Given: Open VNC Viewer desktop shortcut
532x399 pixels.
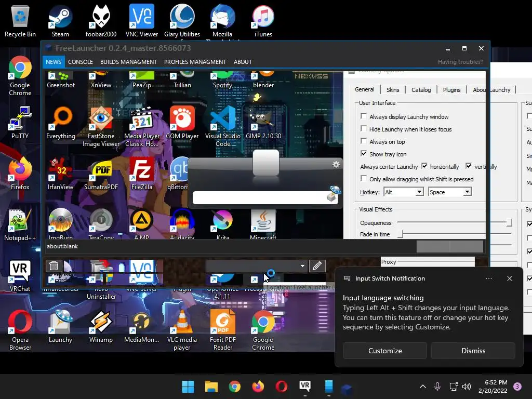Looking at the screenshot, I should coord(141,21).
